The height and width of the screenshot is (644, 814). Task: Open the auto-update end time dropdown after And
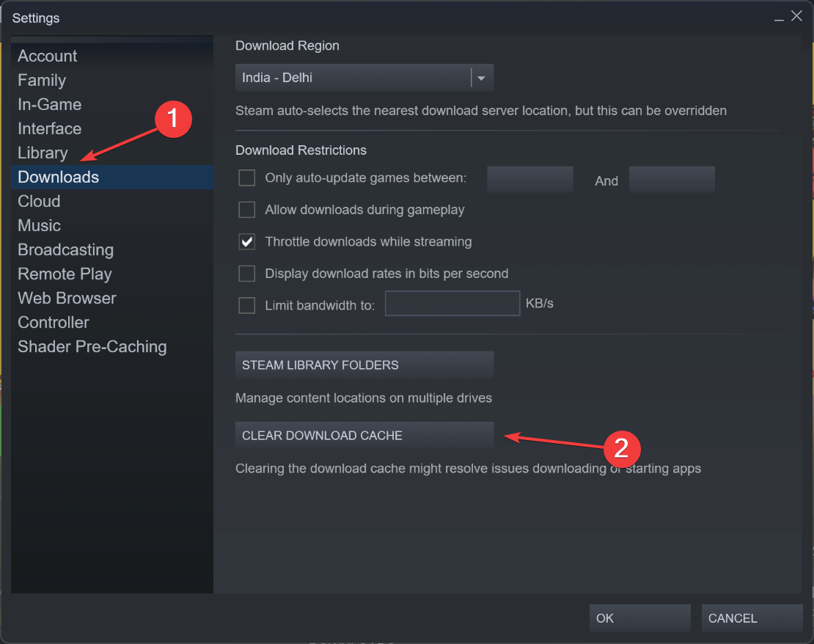coord(672,180)
